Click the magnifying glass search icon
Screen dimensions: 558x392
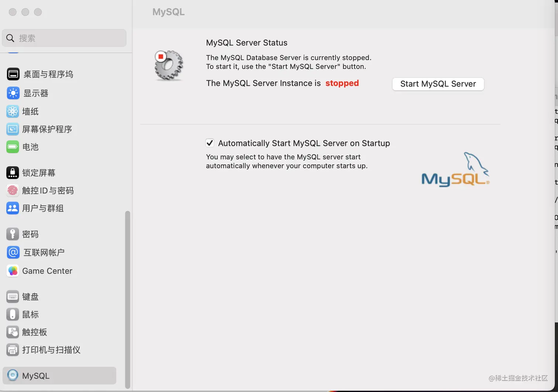10,38
